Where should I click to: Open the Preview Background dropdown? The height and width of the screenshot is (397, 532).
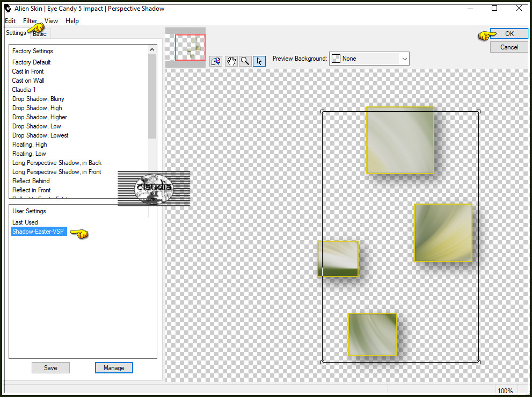pyautogui.click(x=369, y=59)
